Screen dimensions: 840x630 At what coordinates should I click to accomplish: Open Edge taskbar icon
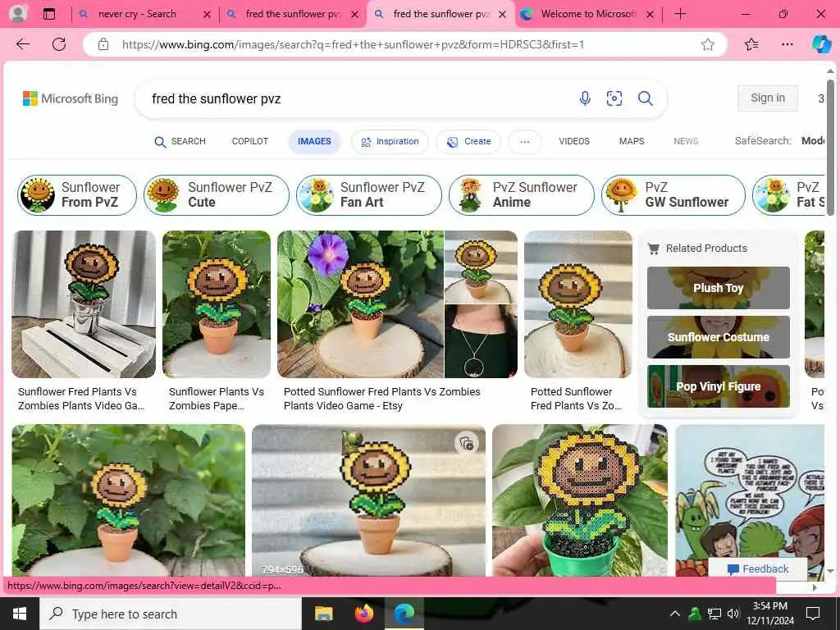pyautogui.click(x=404, y=614)
